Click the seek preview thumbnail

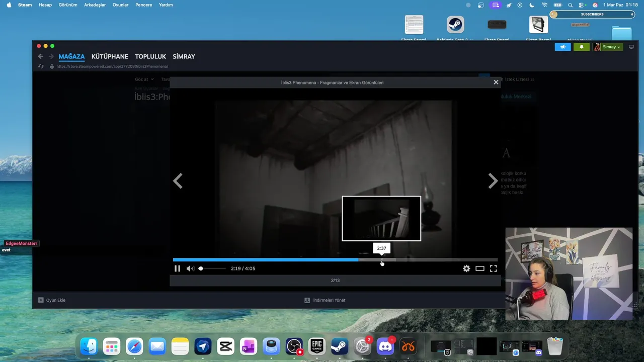pyautogui.click(x=381, y=219)
